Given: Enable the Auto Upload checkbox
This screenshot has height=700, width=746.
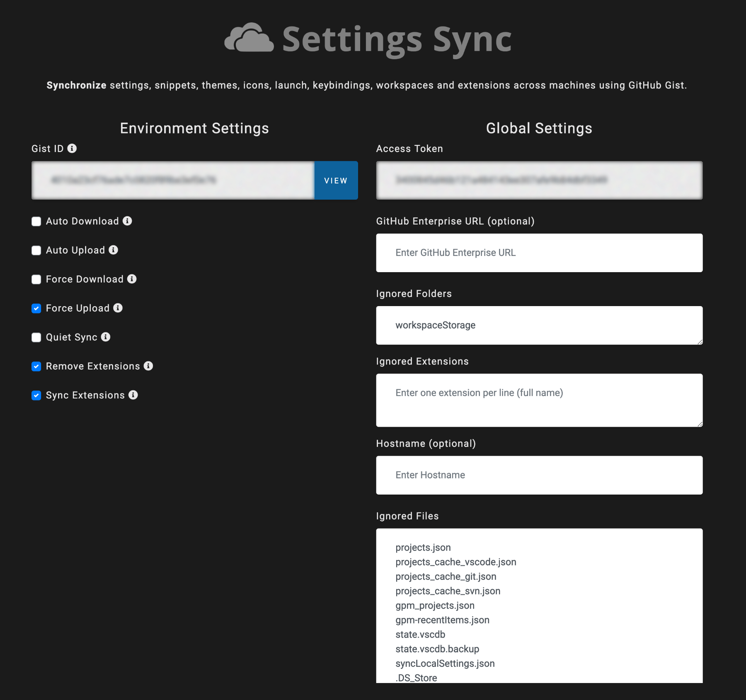Looking at the screenshot, I should click(x=36, y=250).
